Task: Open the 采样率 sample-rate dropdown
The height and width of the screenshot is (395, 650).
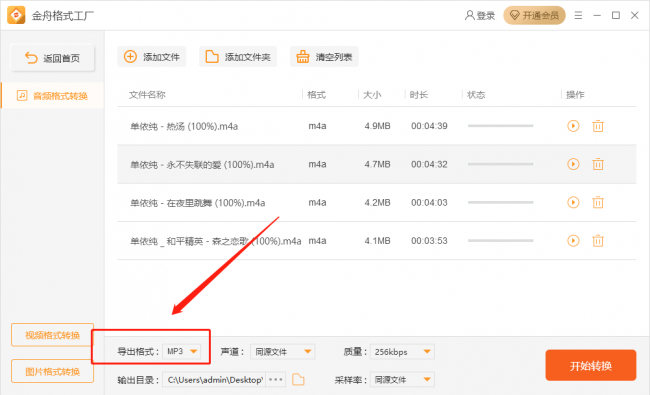Action: [402, 379]
